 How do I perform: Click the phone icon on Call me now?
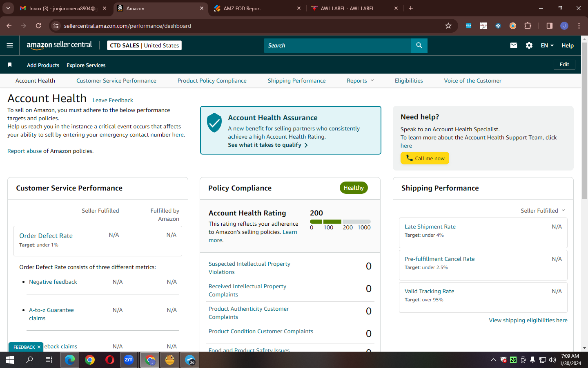409,158
